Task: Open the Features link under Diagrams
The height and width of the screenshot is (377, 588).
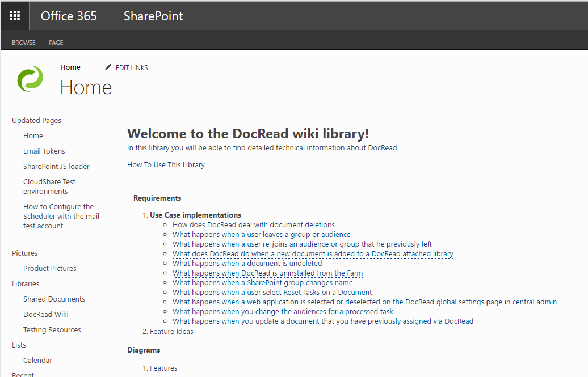Action: [163, 368]
